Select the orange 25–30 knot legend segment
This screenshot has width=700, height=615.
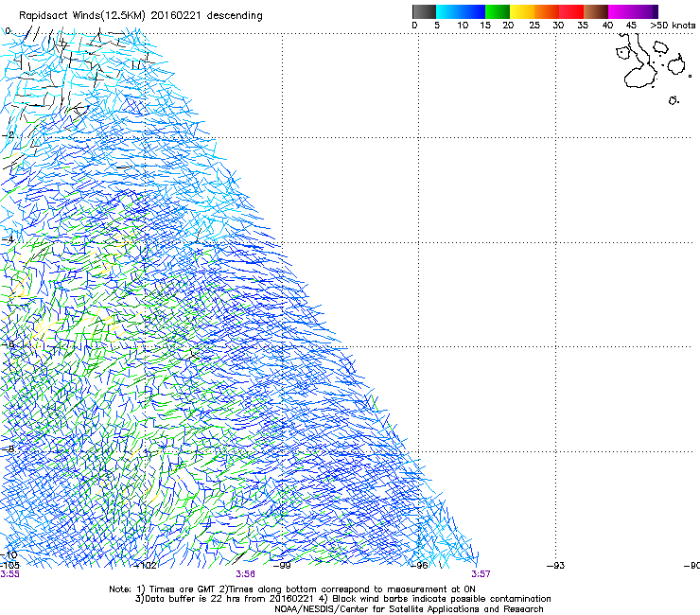click(546, 11)
